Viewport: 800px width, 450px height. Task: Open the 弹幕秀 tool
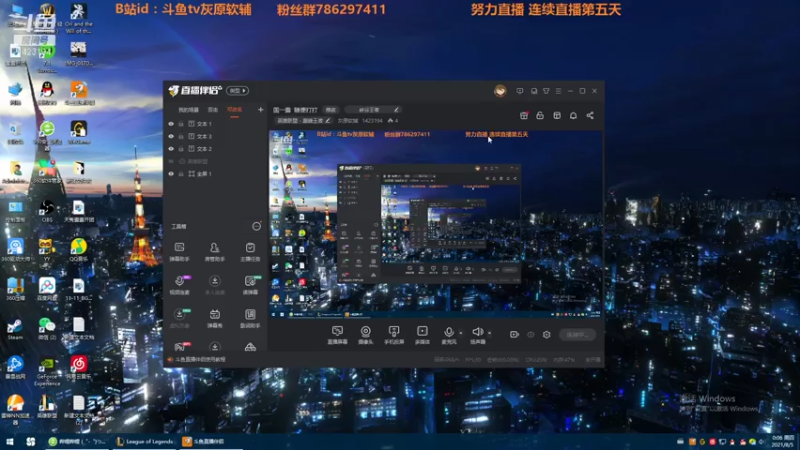point(214,318)
